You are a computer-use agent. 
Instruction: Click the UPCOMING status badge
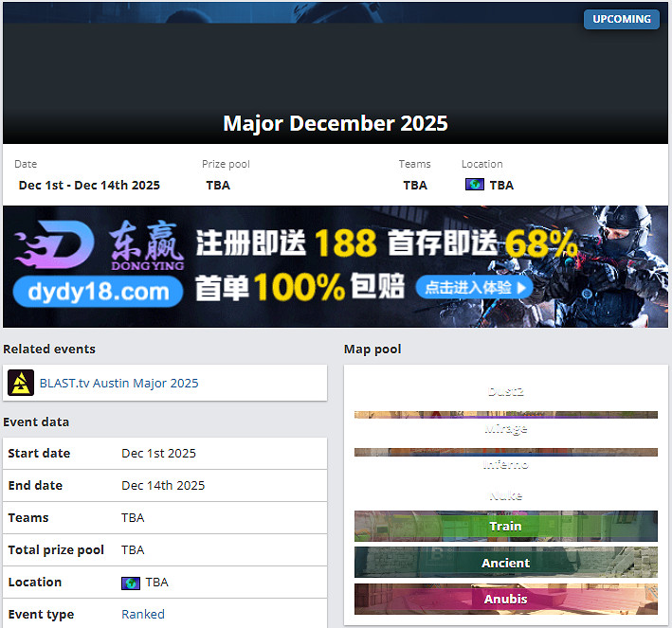tap(621, 19)
